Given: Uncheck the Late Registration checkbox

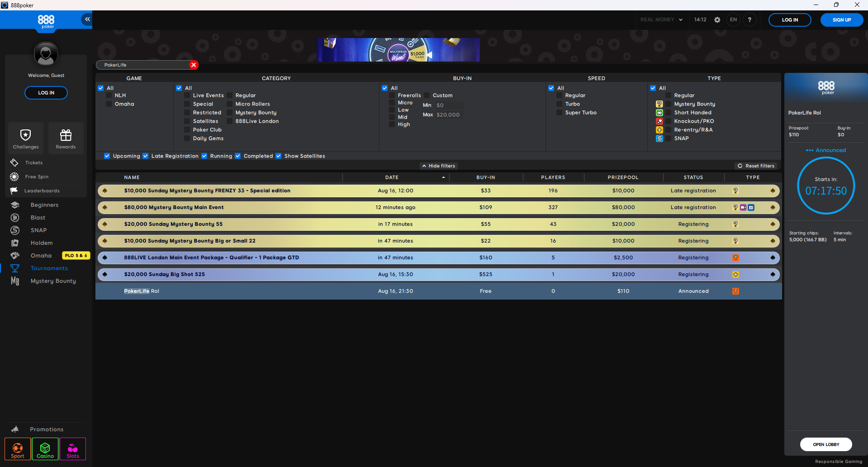Looking at the screenshot, I should pyautogui.click(x=146, y=156).
